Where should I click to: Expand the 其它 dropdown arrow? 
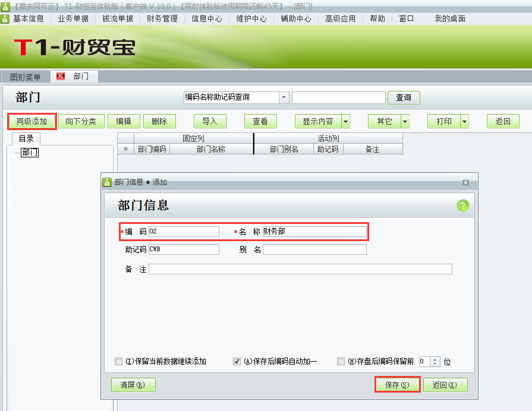[x=405, y=121]
